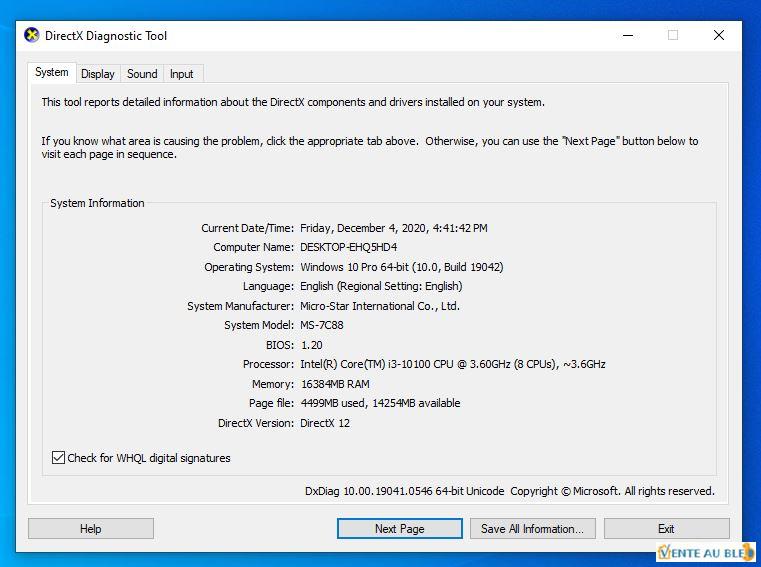Open the Help button

(91, 529)
